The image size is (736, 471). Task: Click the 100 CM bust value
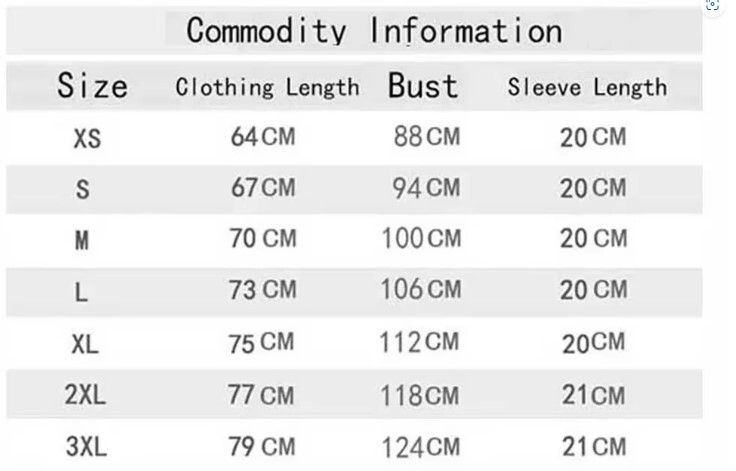(422, 238)
